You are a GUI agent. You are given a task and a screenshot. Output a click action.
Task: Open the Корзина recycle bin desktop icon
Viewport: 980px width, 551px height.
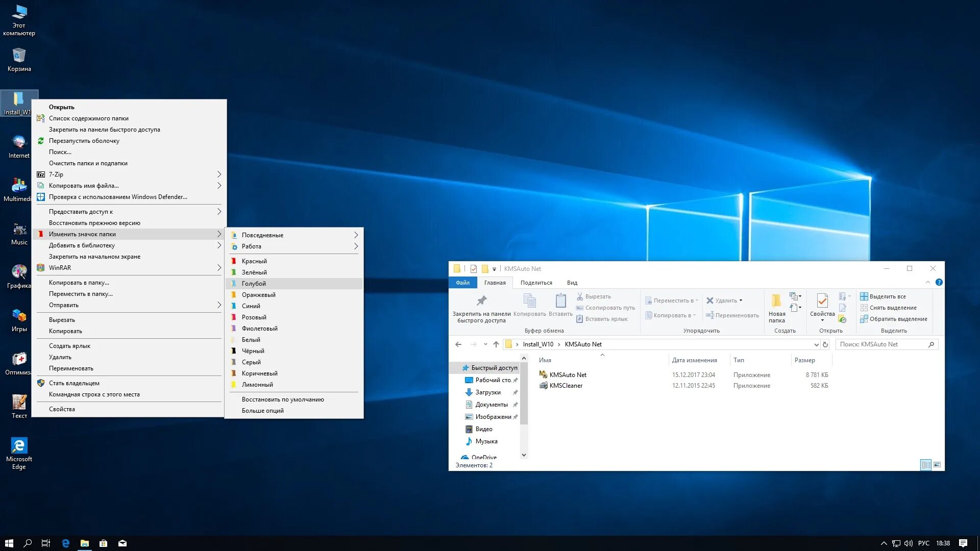(19, 60)
